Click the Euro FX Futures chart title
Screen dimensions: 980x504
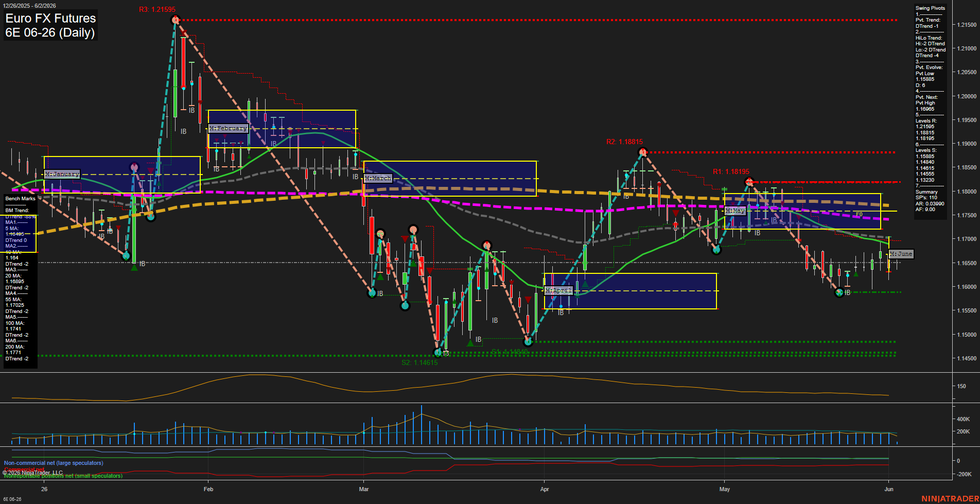(x=50, y=19)
